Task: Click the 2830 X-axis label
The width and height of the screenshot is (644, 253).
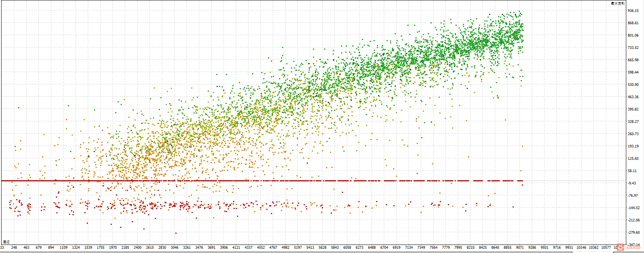Action: click(162, 248)
